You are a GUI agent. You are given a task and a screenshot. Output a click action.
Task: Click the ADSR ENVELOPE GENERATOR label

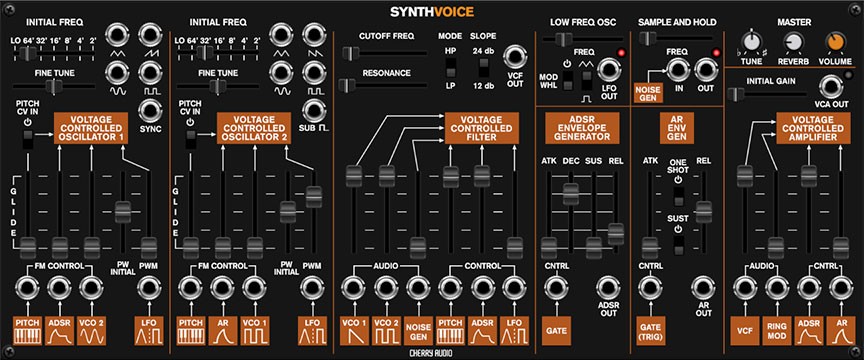pyautogui.click(x=582, y=128)
